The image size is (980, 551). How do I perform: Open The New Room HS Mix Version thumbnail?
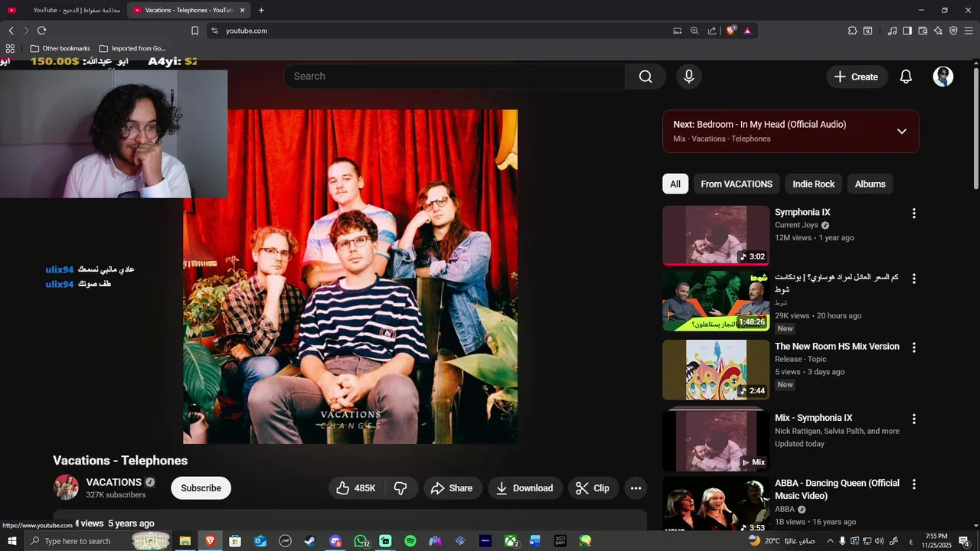[x=716, y=370]
